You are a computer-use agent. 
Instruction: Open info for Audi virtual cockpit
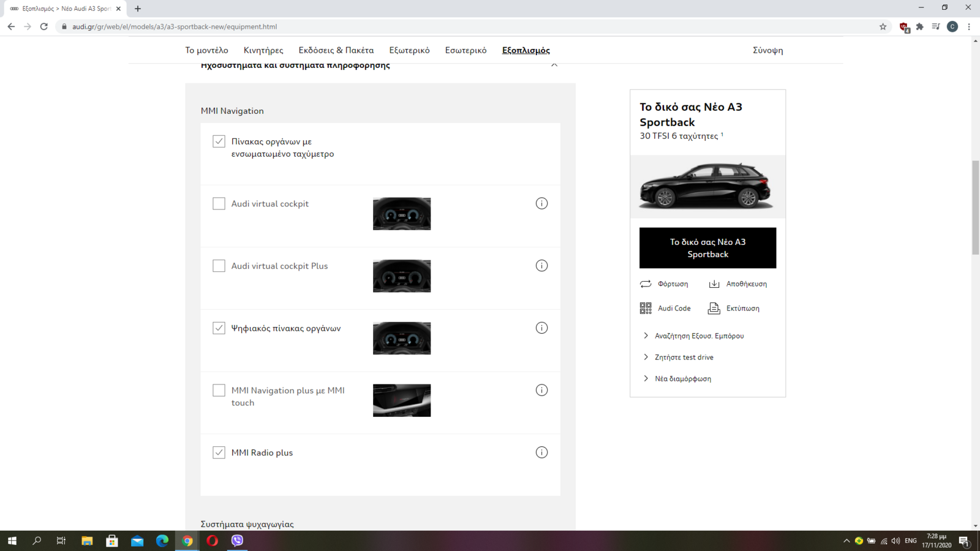[541, 203]
